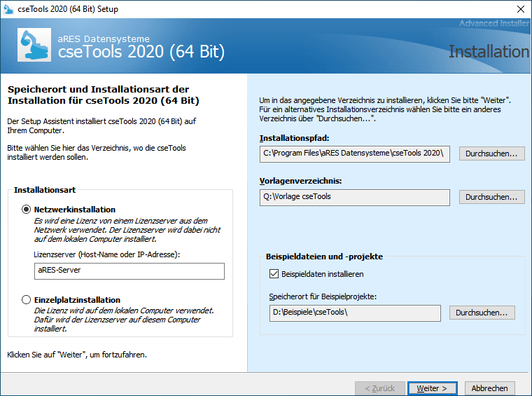532x396 pixels.
Task: Click the Speicherort für Beispielprojekte field
Action: tap(354, 313)
